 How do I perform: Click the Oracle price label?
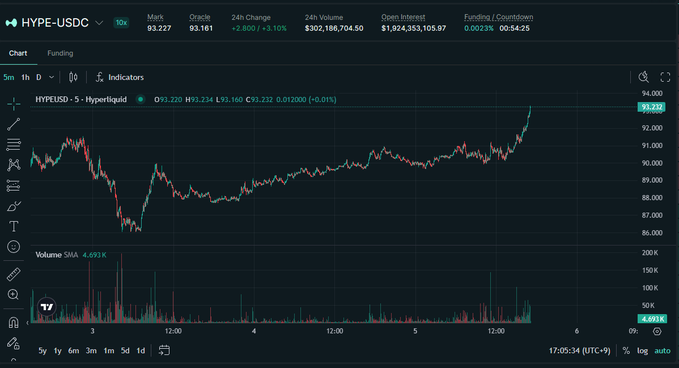200,17
